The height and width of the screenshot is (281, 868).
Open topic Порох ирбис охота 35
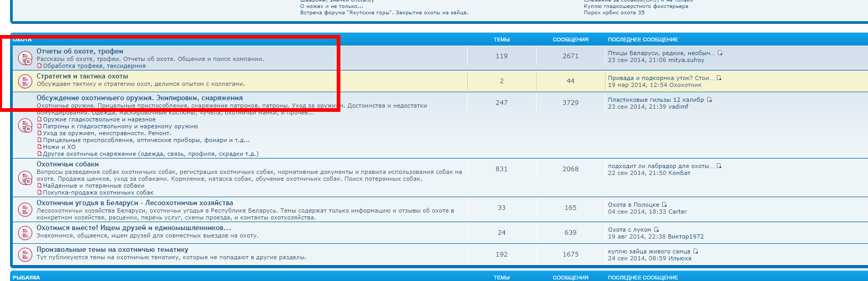(x=614, y=13)
